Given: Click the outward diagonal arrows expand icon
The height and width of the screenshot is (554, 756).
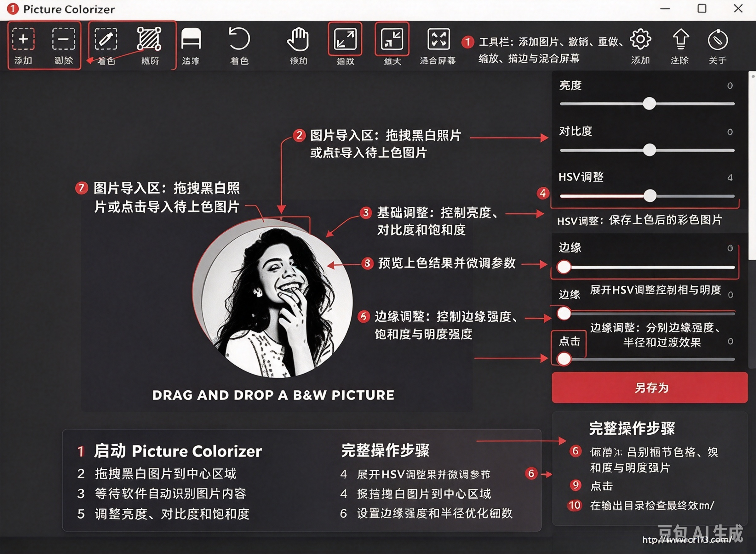Looking at the screenshot, I should (345, 39).
